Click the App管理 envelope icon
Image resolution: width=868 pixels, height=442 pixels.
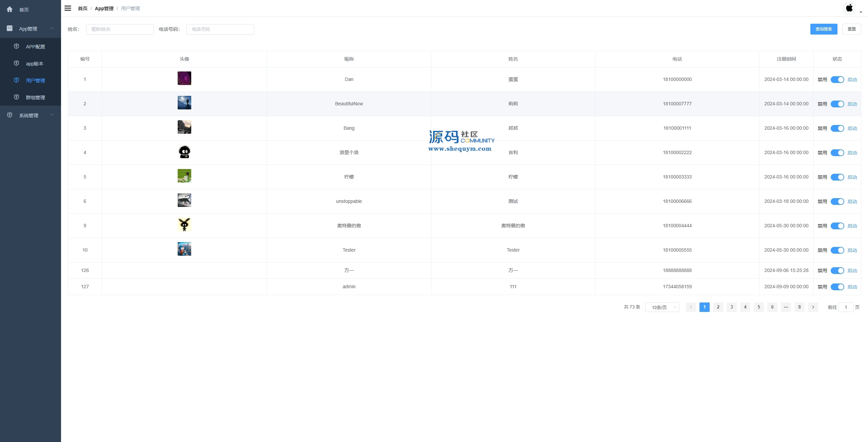(x=9, y=28)
